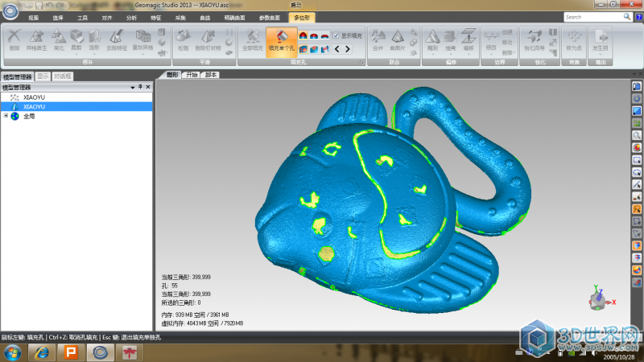Image resolution: width=644 pixels, height=362 pixels.
Task: Go to the next hole arrow
Action: coord(348,49)
